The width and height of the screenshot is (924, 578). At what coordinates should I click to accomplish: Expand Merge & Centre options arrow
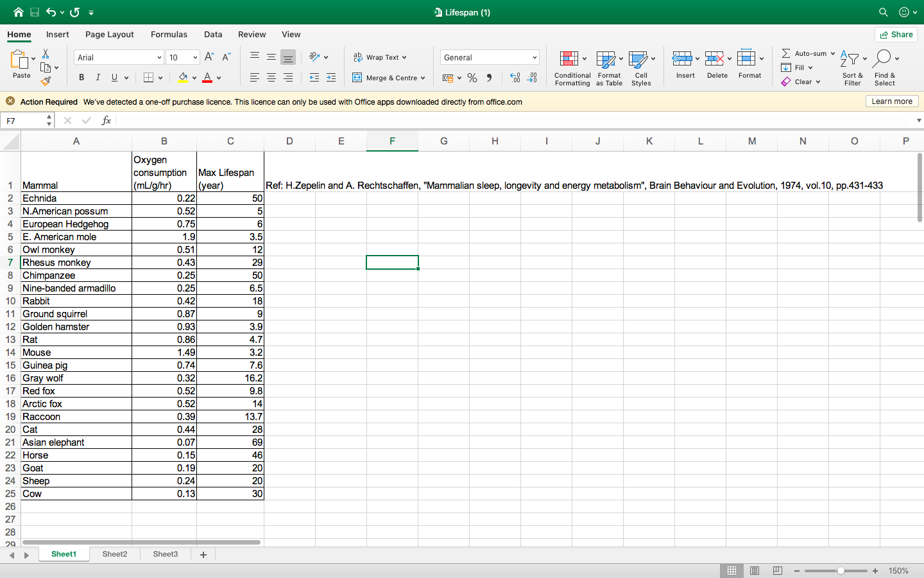(x=424, y=78)
